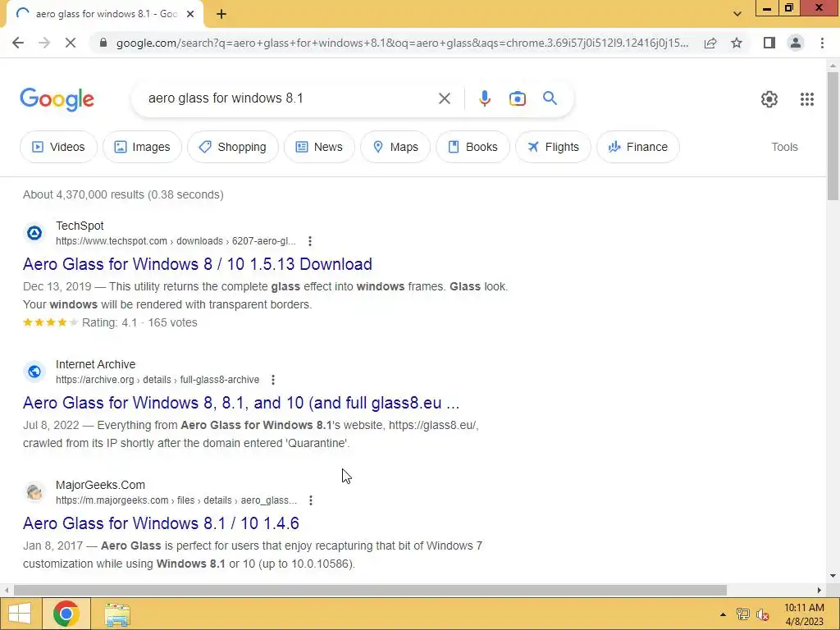Show hidden tray icons arrow
Viewport: 840px width, 630px height.
pos(723,614)
